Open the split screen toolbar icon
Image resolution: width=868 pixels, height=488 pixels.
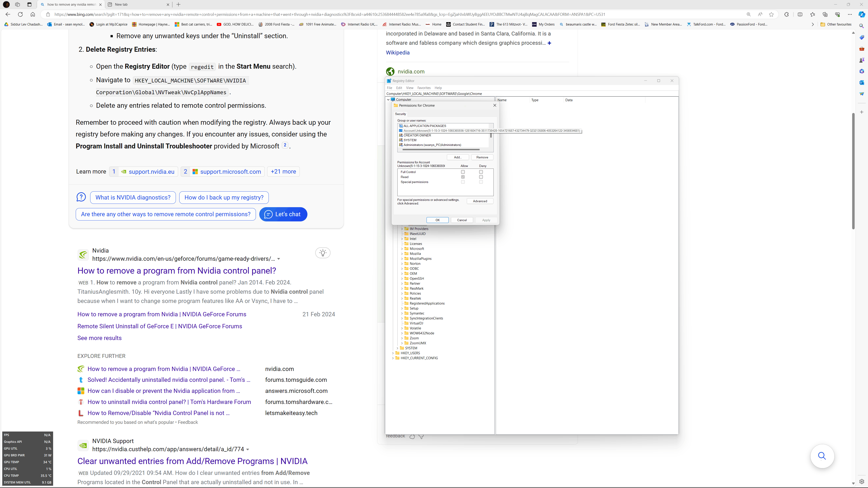[800, 14]
